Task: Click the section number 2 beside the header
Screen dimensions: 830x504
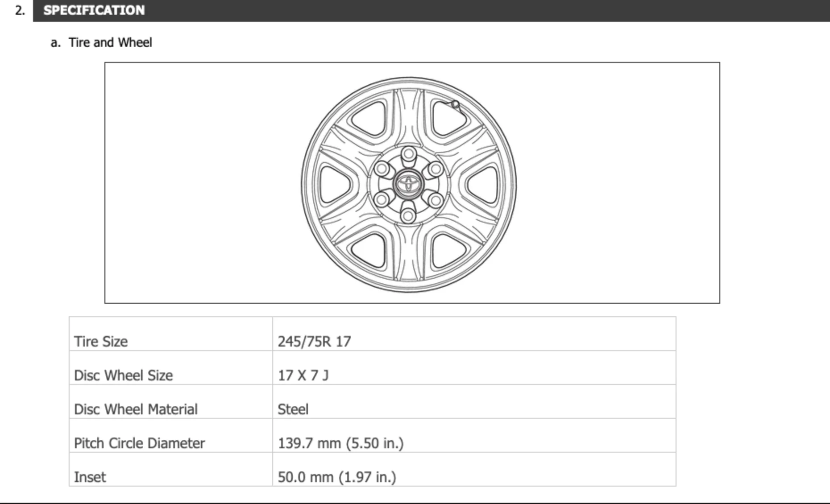Action: [x=20, y=10]
